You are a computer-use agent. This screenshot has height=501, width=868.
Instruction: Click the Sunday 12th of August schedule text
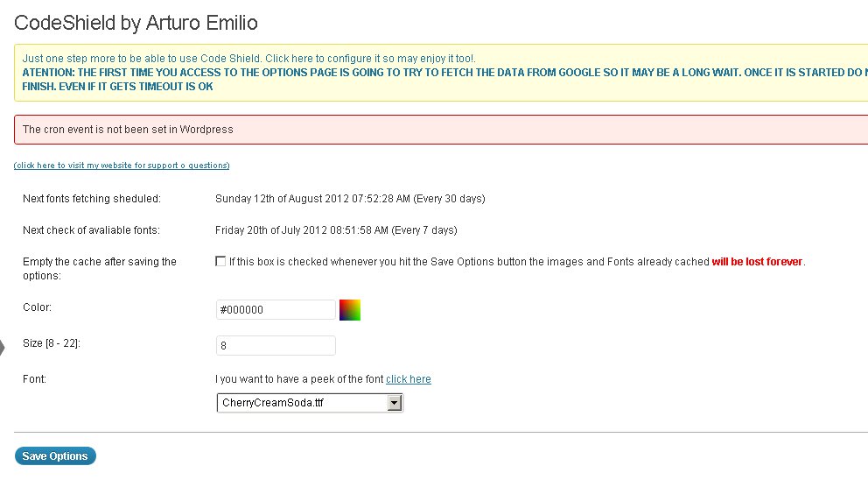350,199
